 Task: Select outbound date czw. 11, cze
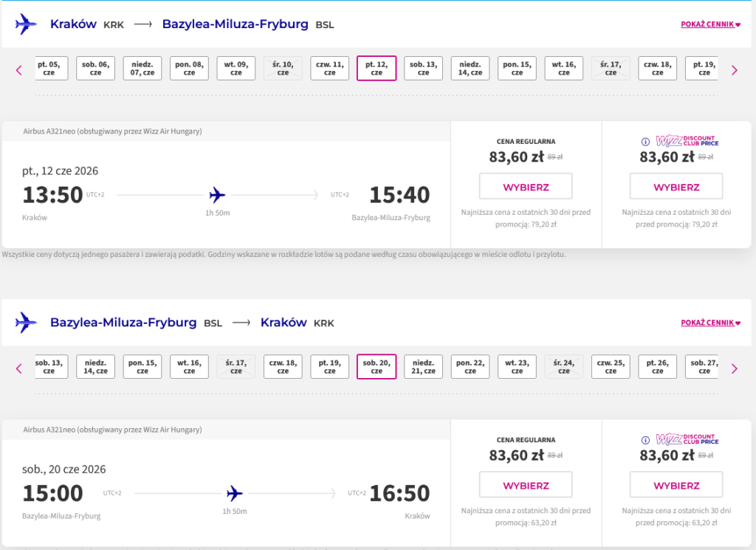click(x=329, y=68)
